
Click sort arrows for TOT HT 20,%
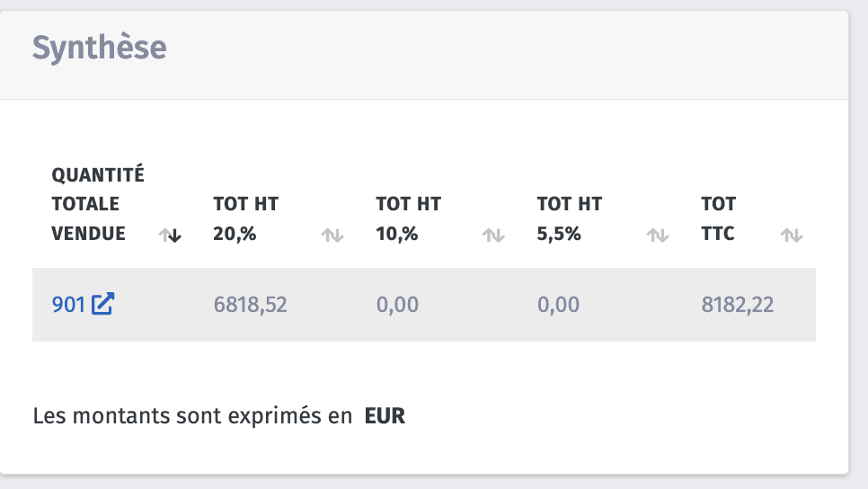332,236
